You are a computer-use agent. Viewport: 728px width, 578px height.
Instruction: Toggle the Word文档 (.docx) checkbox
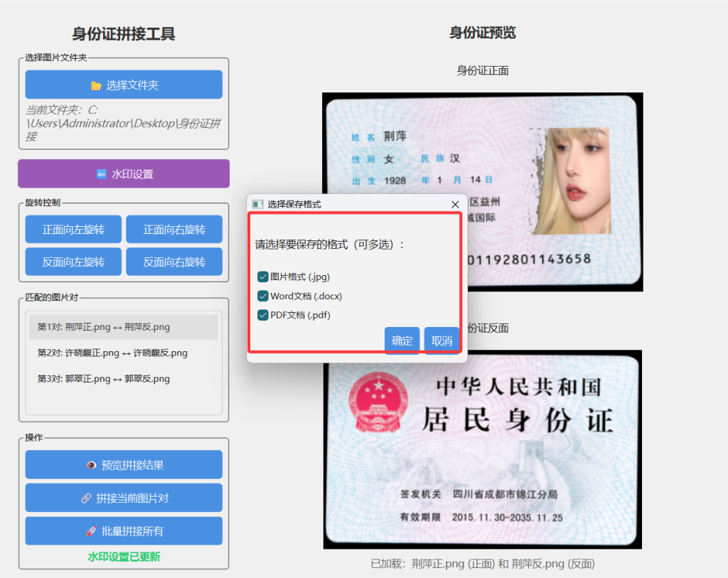[263, 296]
